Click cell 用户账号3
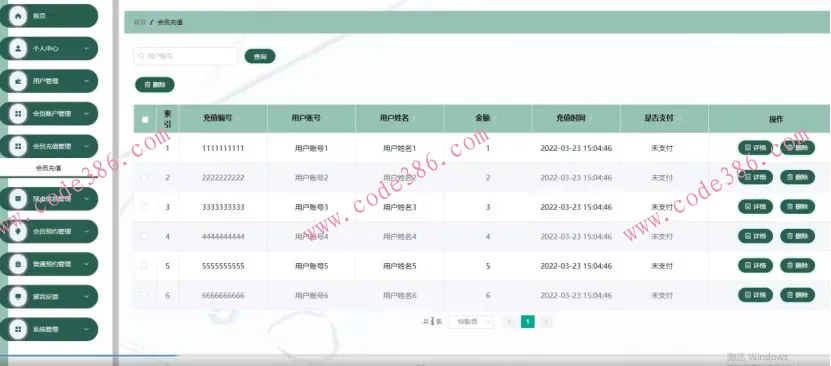The width and height of the screenshot is (831, 366). [312, 207]
